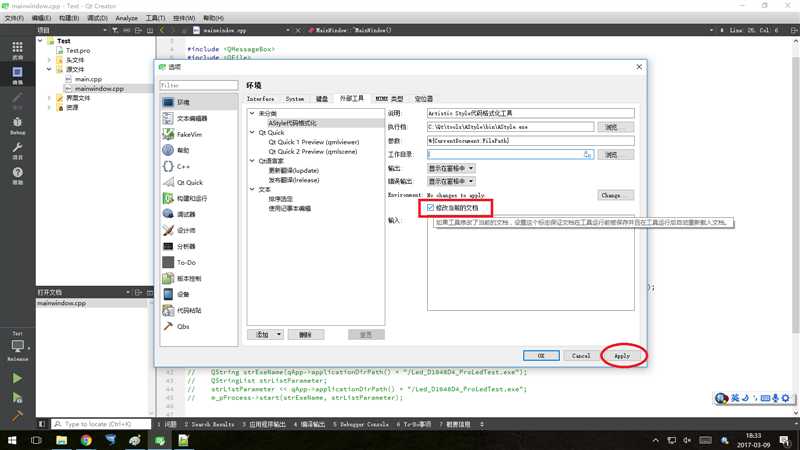Switch to the 定位器 tab
Screen dimensions: 800x450
click(423, 99)
